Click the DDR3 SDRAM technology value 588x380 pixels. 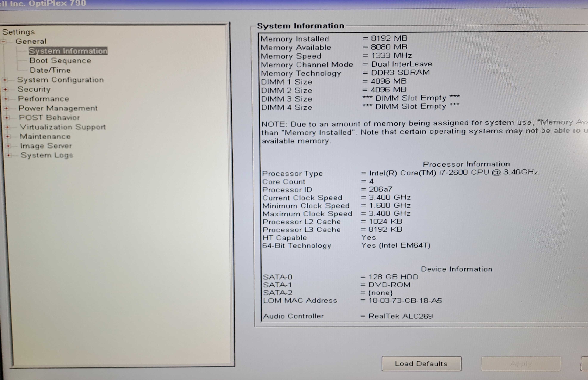tap(396, 73)
